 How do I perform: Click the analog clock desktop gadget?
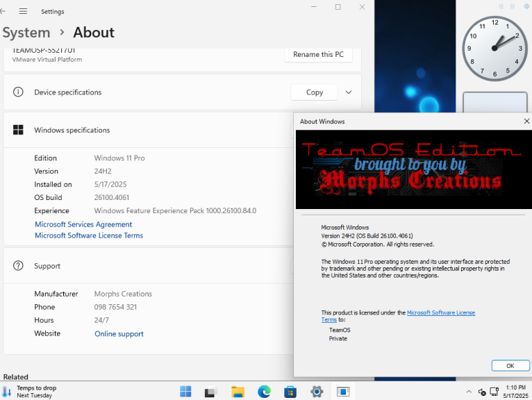(494, 49)
